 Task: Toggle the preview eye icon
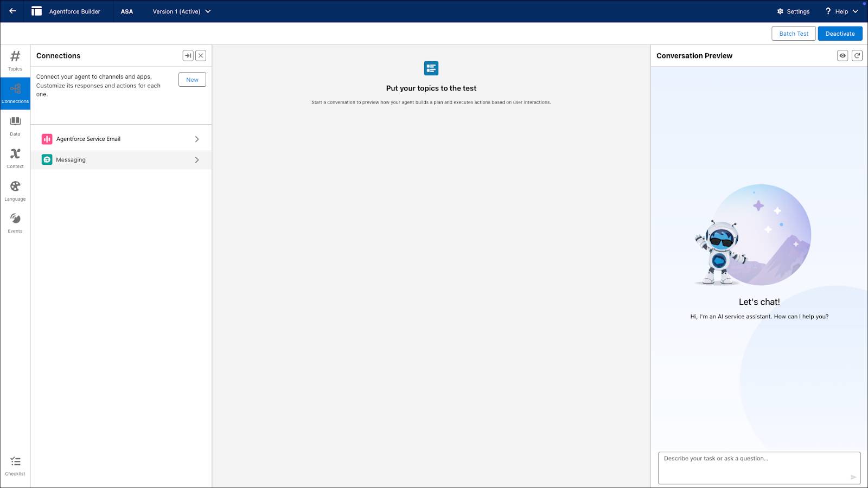[x=842, y=55]
